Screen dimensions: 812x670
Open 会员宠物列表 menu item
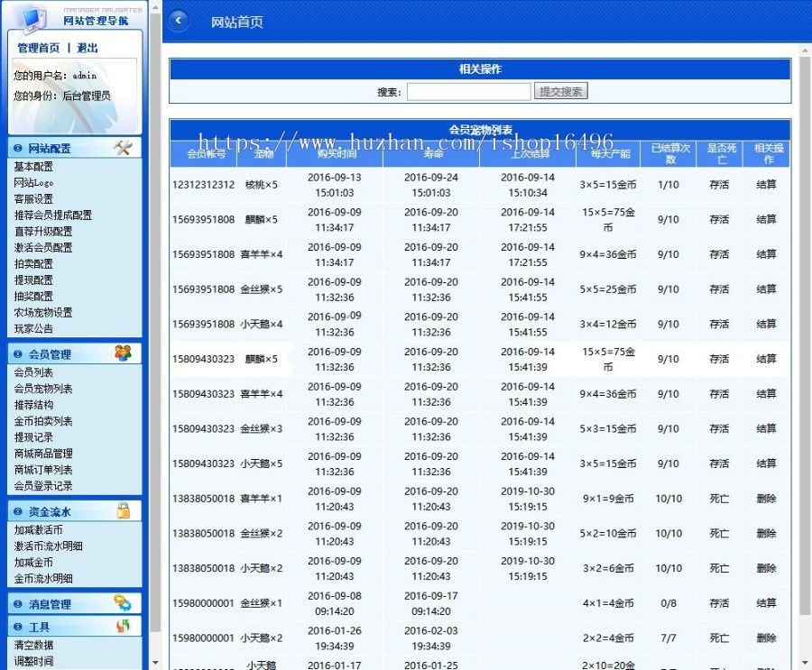point(43,389)
